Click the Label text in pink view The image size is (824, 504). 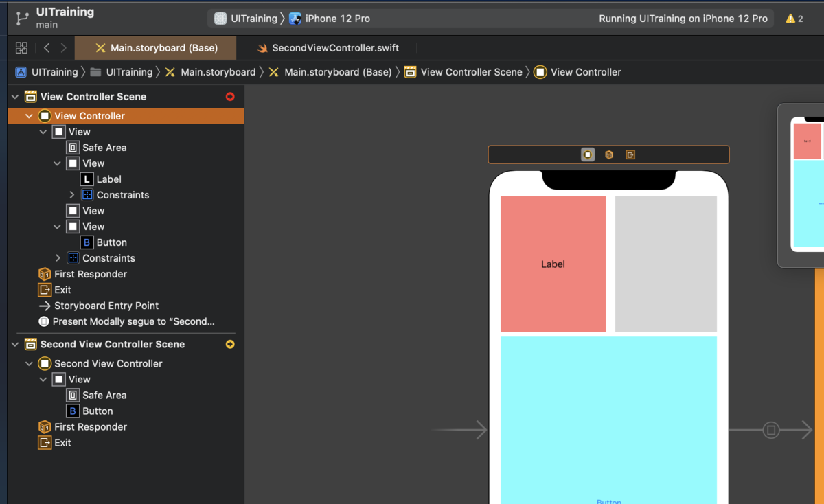553,264
